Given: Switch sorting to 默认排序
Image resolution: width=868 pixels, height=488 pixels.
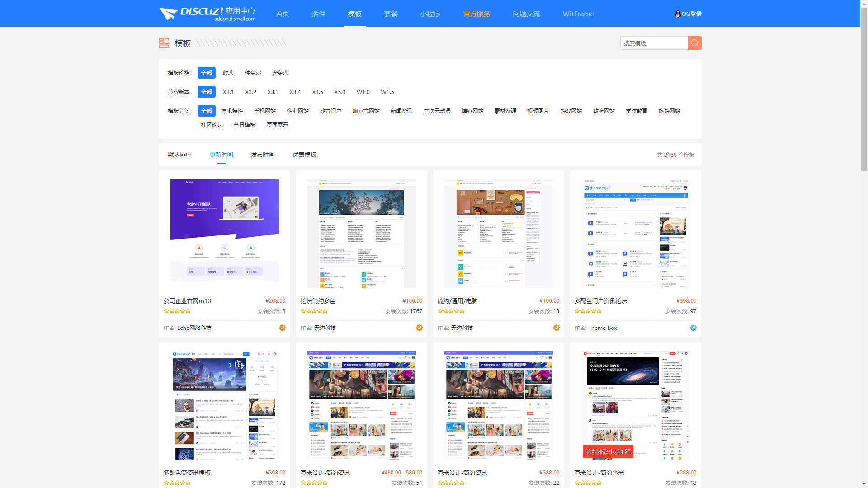Looking at the screenshot, I should pyautogui.click(x=179, y=155).
